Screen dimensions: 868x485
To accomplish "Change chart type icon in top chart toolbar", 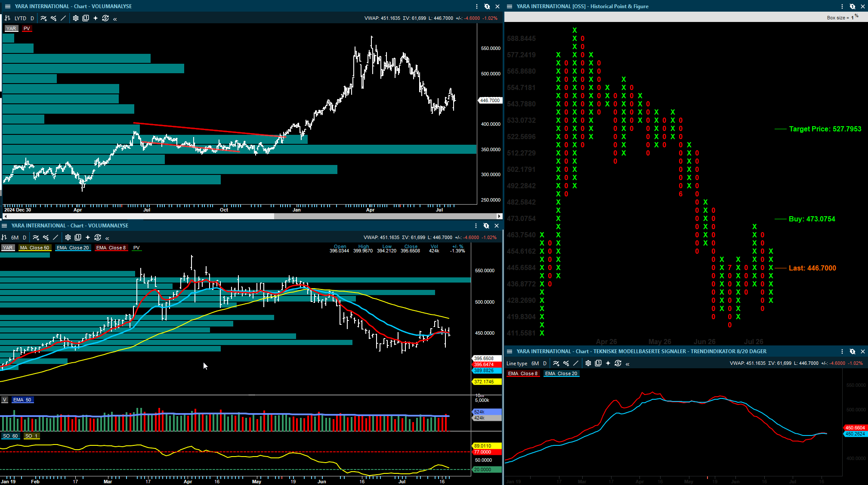I will pyautogui.click(x=7, y=18).
